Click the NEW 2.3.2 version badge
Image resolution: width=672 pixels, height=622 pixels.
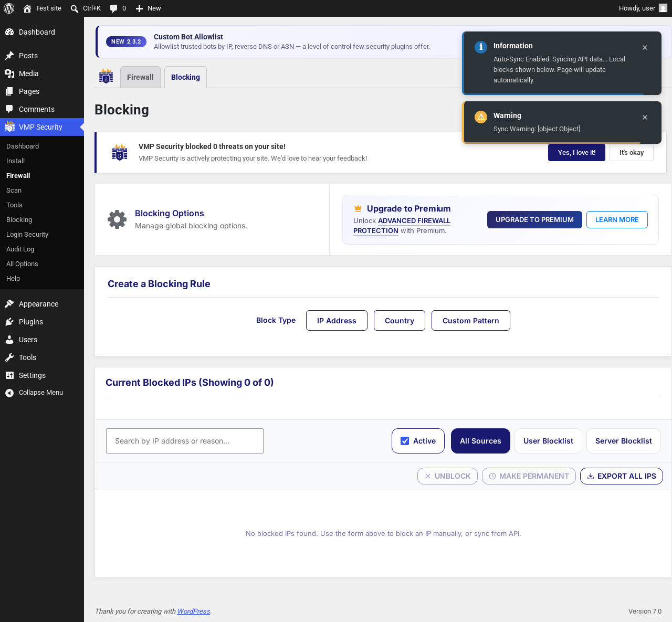(x=126, y=41)
